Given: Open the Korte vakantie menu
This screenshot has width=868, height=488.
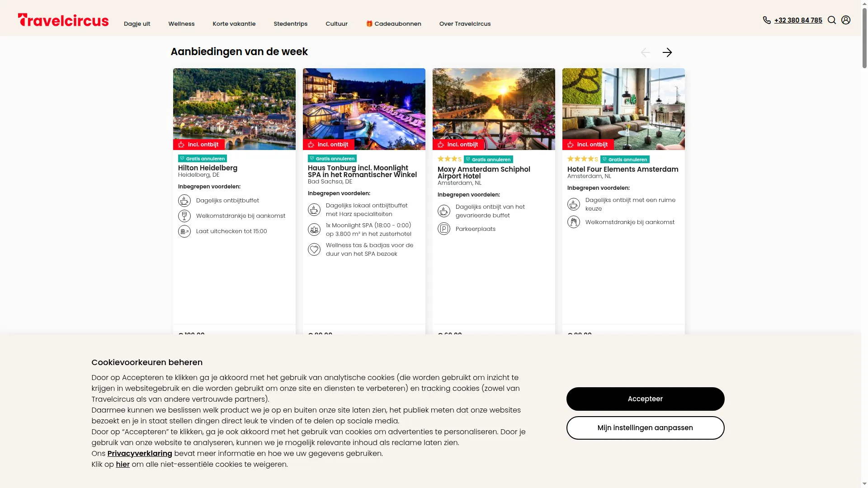Looking at the screenshot, I should click(234, 24).
